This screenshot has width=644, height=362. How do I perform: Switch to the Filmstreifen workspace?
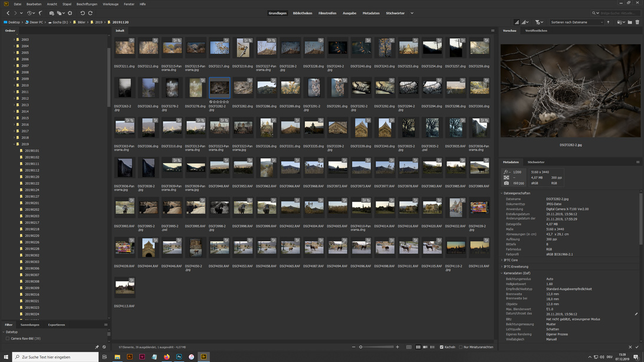pyautogui.click(x=327, y=13)
